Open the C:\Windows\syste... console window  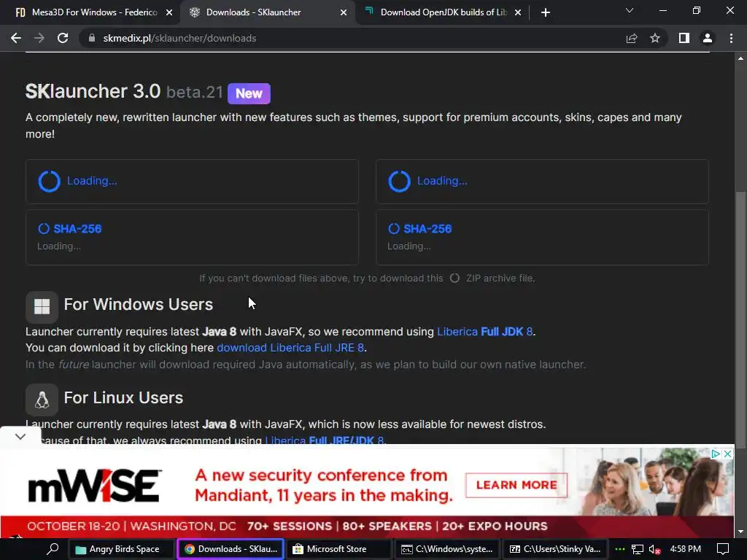pos(447,549)
